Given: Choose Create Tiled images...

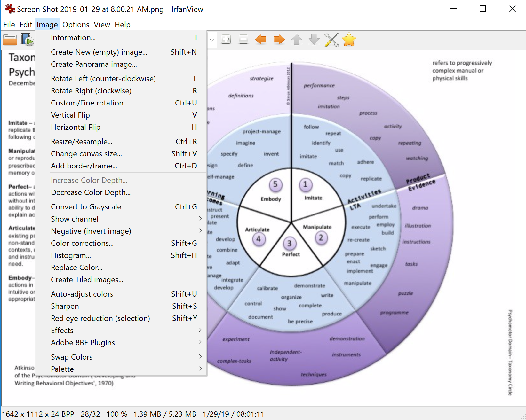Looking at the screenshot, I should pos(121,280).
